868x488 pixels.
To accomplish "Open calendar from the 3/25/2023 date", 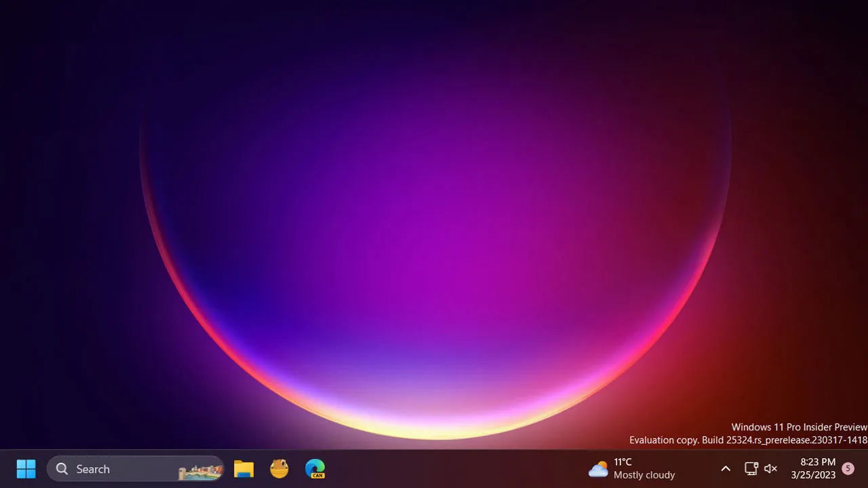I will pyautogui.click(x=813, y=475).
